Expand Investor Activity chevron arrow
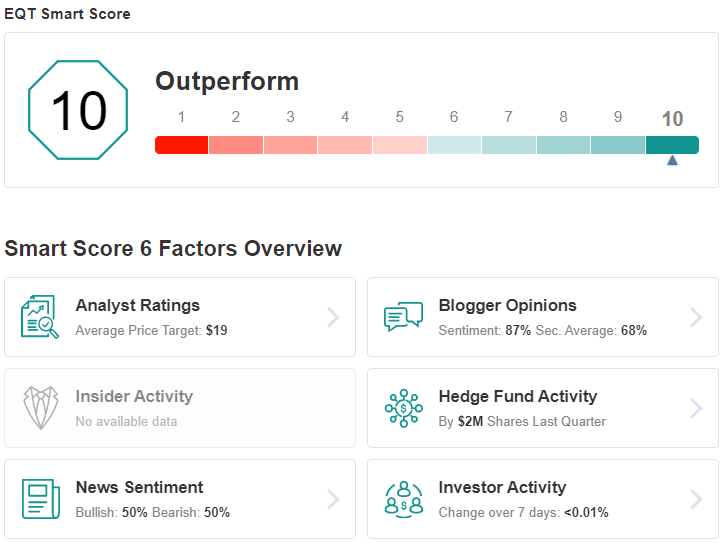This screenshot has width=722, height=543. coord(696,499)
